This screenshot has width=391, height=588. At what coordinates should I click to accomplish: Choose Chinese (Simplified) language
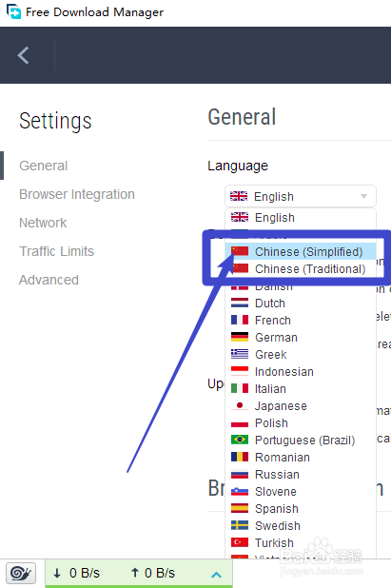pyautogui.click(x=301, y=251)
